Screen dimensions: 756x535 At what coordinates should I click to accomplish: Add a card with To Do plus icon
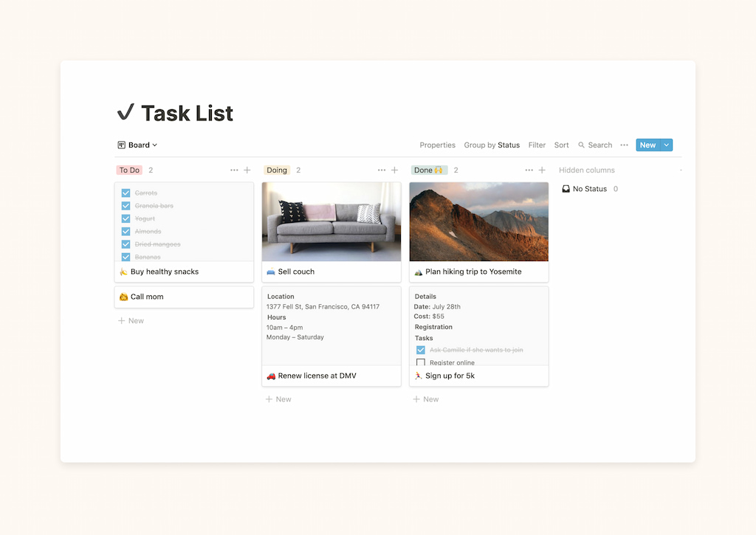pos(247,170)
